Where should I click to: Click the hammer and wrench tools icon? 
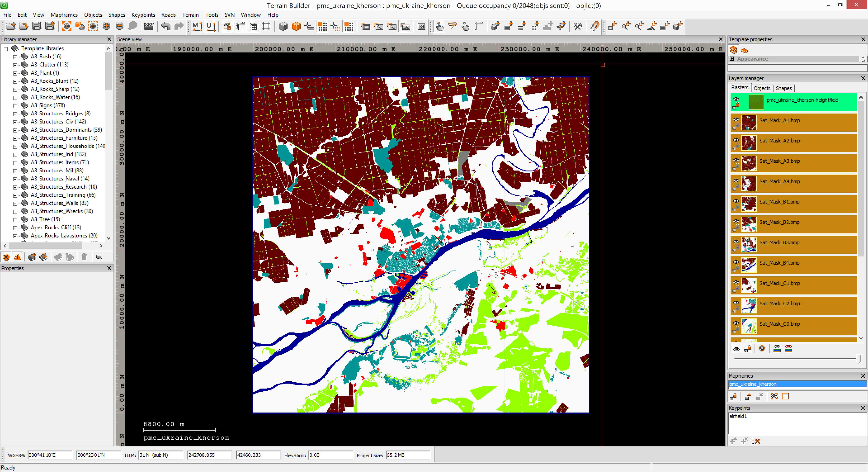(578, 26)
